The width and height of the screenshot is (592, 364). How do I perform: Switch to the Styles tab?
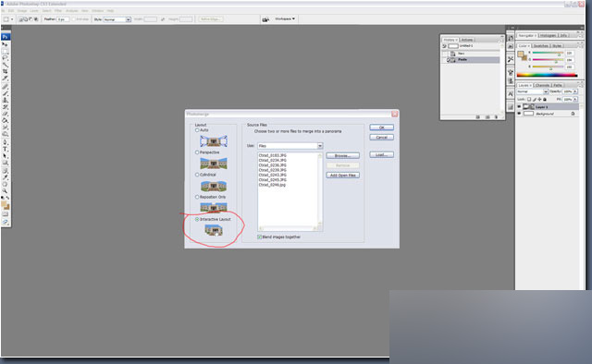[x=557, y=45]
